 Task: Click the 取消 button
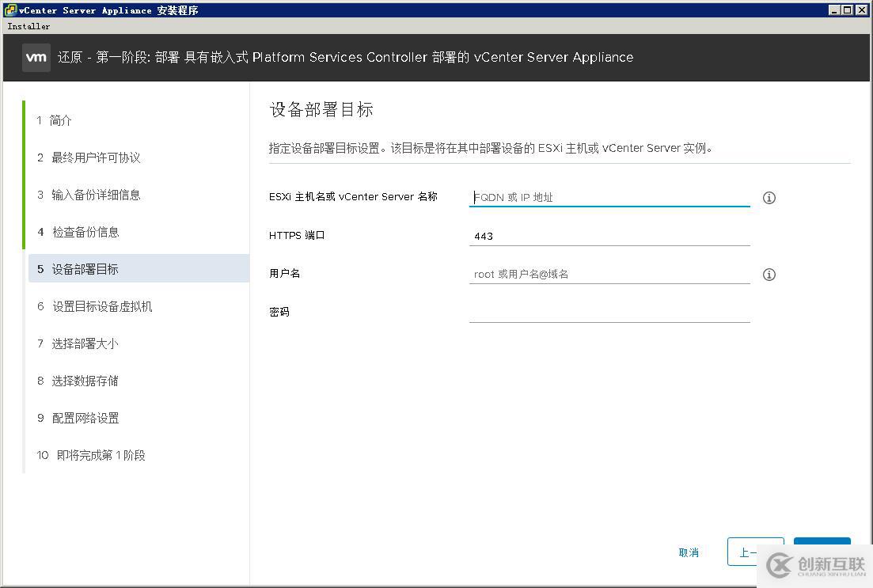click(x=689, y=552)
